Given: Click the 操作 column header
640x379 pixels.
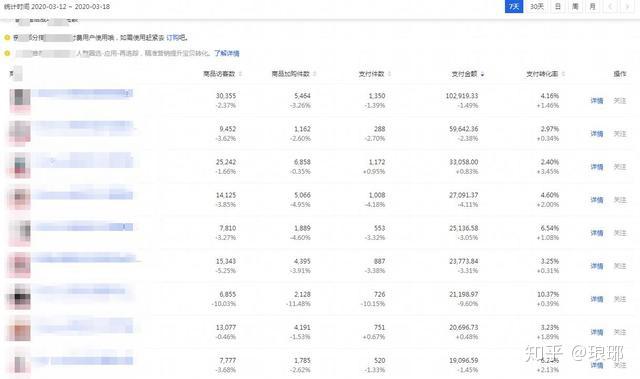Looking at the screenshot, I should click(620, 74).
